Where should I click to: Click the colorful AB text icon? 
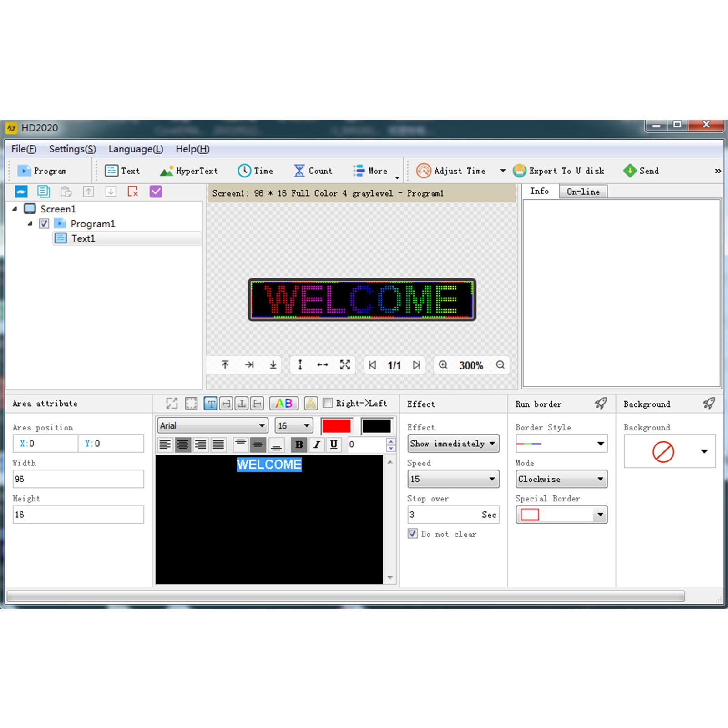(x=284, y=403)
